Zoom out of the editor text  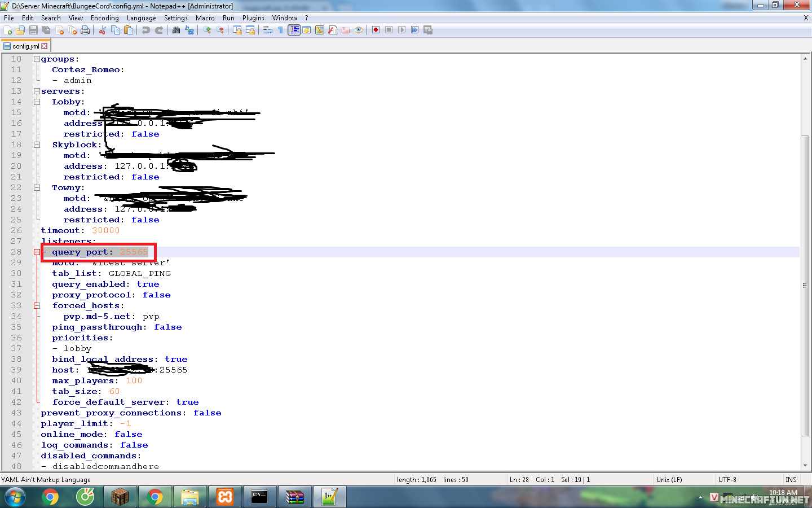click(220, 30)
